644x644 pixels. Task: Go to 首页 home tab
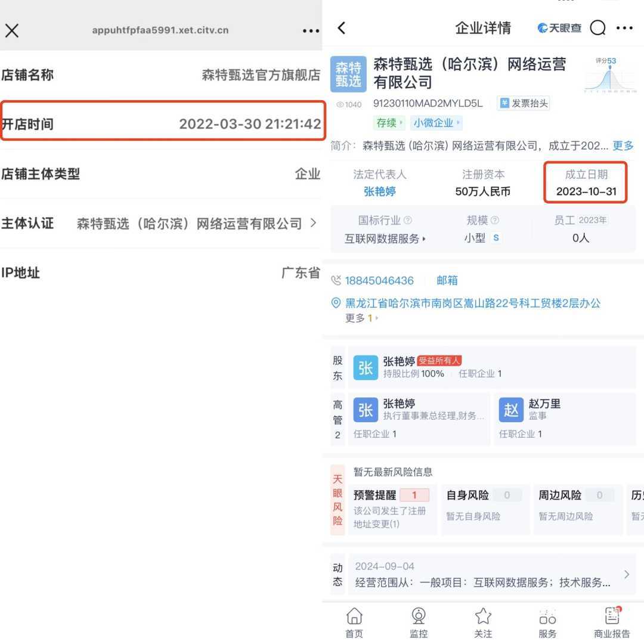[x=354, y=623]
